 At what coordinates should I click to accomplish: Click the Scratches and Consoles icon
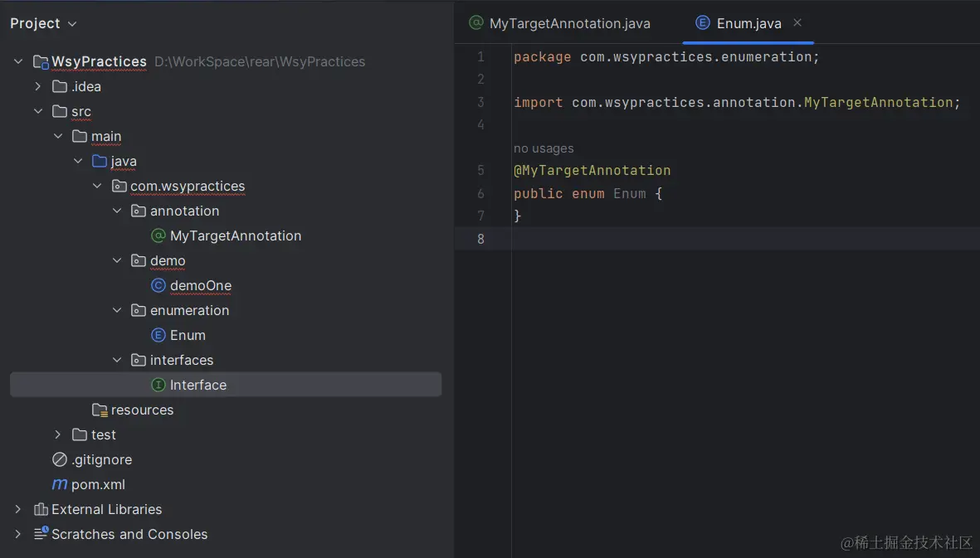point(41,534)
